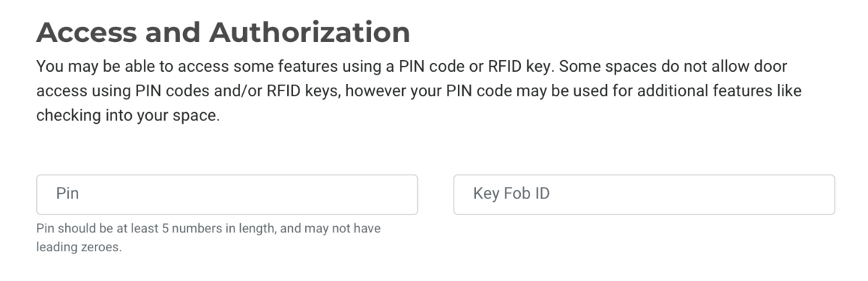This screenshot has width=868, height=281.
Task: Click the sentence beginning You may be able
Action: [x=295, y=67]
